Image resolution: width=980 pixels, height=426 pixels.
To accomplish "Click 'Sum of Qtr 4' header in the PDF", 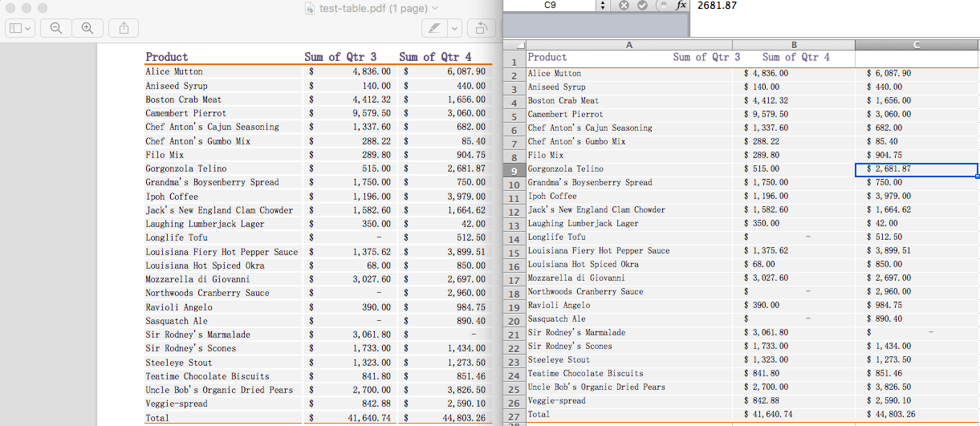I will click(435, 57).
